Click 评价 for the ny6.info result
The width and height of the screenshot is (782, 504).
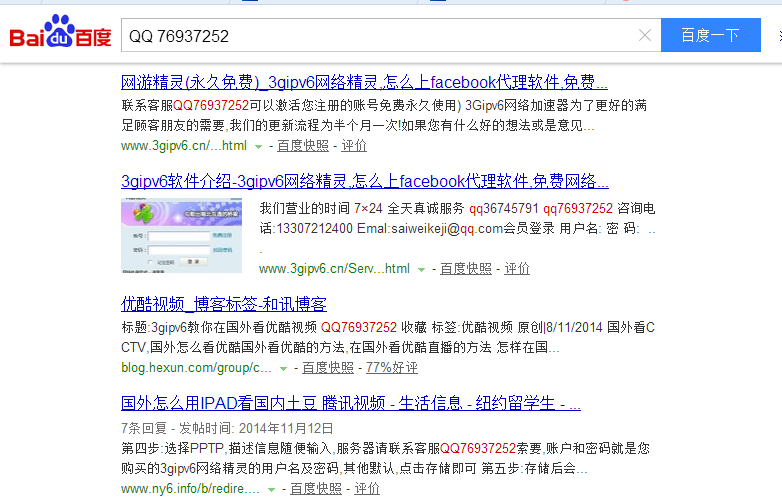367,489
